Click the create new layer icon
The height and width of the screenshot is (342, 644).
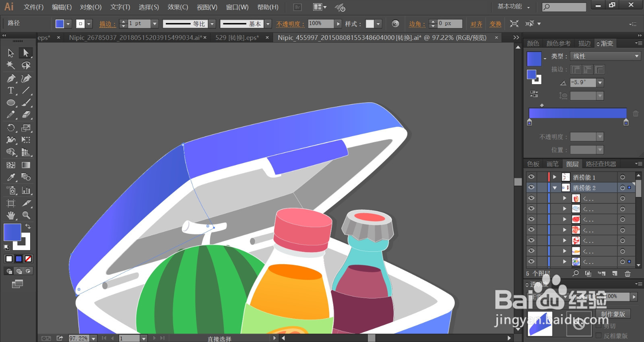coord(615,274)
